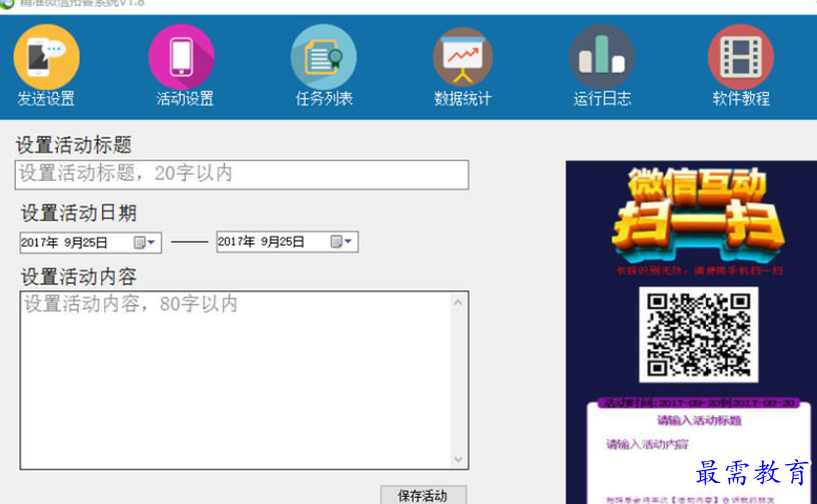Click 请输入活动内容 in the preview

pos(646,444)
